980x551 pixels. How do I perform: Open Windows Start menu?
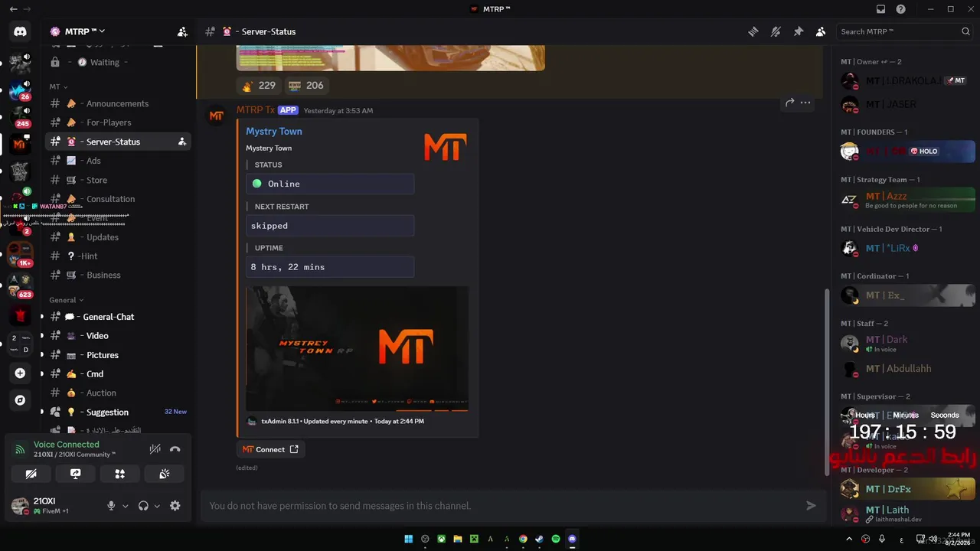[x=409, y=539]
